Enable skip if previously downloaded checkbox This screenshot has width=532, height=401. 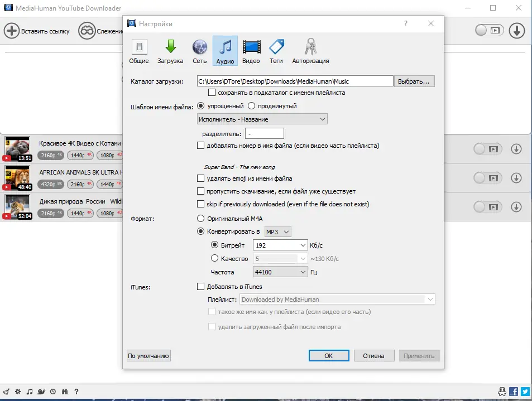200,204
